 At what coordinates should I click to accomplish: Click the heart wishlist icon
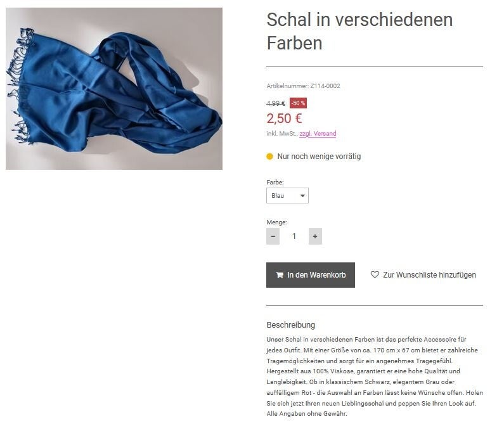[x=375, y=274]
